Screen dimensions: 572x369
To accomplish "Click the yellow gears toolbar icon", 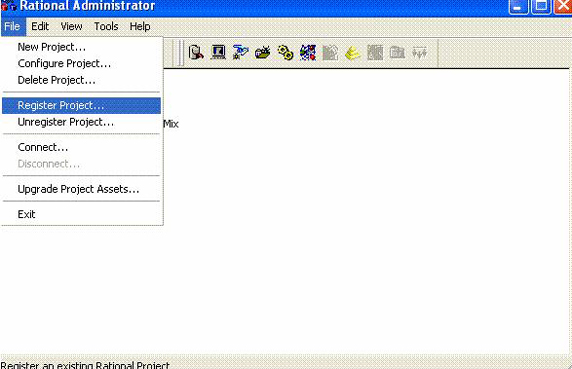I will (285, 53).
